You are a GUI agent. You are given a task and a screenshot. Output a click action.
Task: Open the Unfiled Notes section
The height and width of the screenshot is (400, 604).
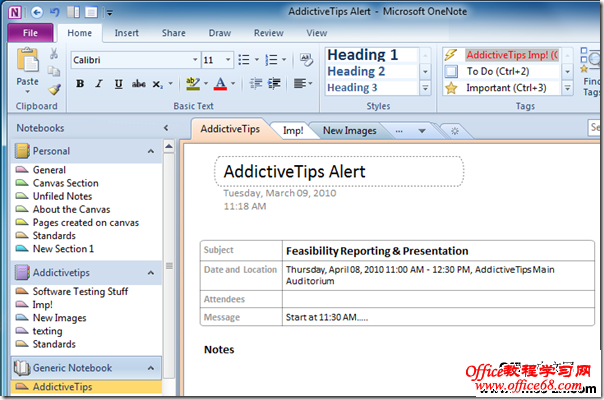[x=62, y=196]
